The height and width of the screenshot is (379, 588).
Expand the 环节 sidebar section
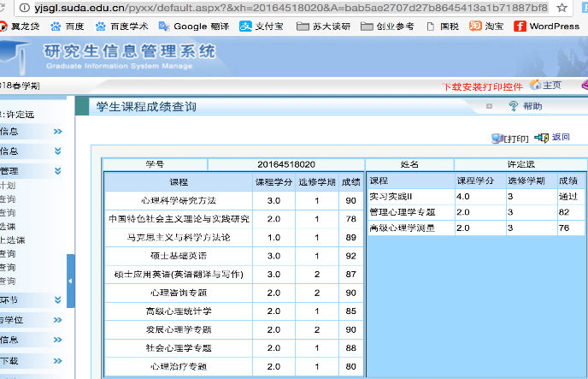point(57,299)
